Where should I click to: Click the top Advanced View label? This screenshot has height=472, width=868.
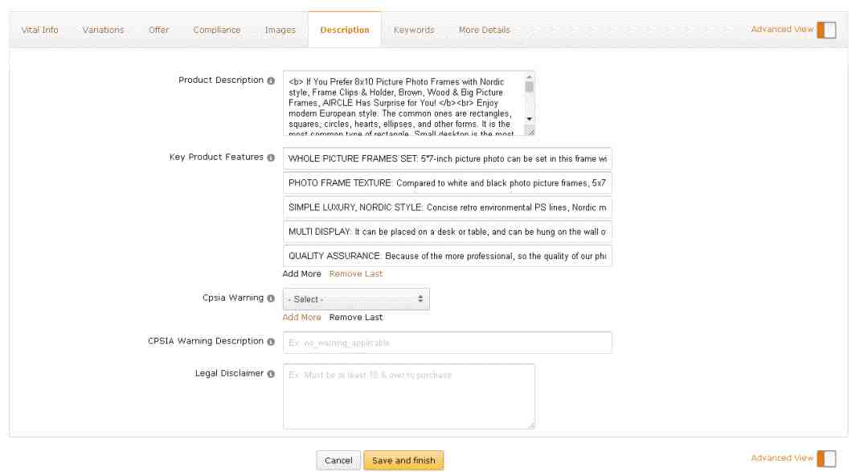point(782,30)
